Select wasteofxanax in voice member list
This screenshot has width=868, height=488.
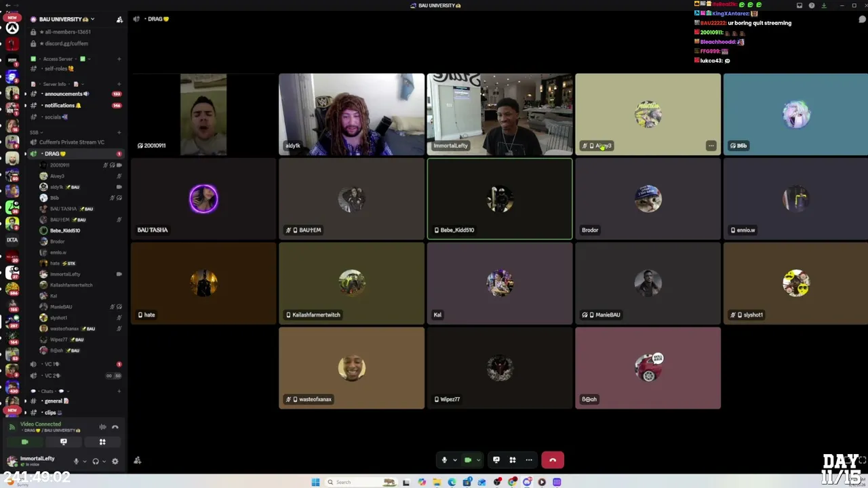click(80, 329)
